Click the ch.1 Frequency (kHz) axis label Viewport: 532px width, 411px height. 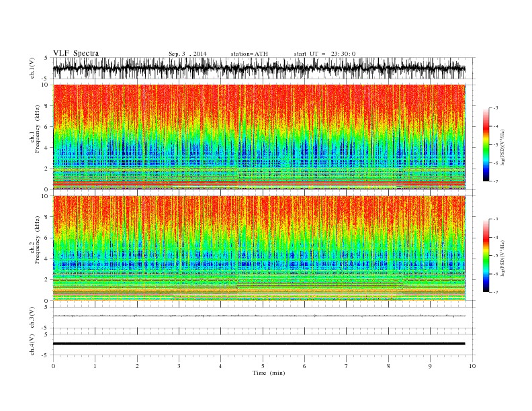click(35, 129)
